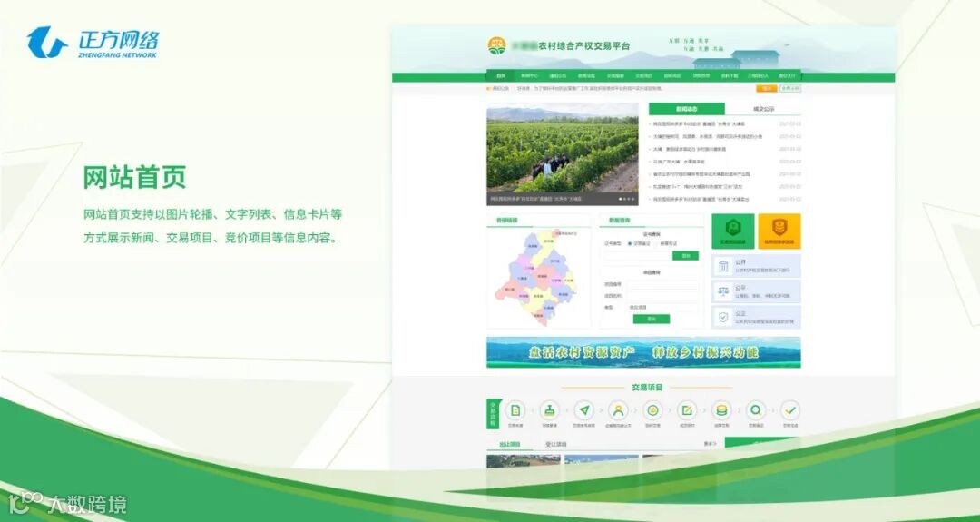Click the Zhengfang Network logo on the slide
980x522 pixels.
click(93, 43)
